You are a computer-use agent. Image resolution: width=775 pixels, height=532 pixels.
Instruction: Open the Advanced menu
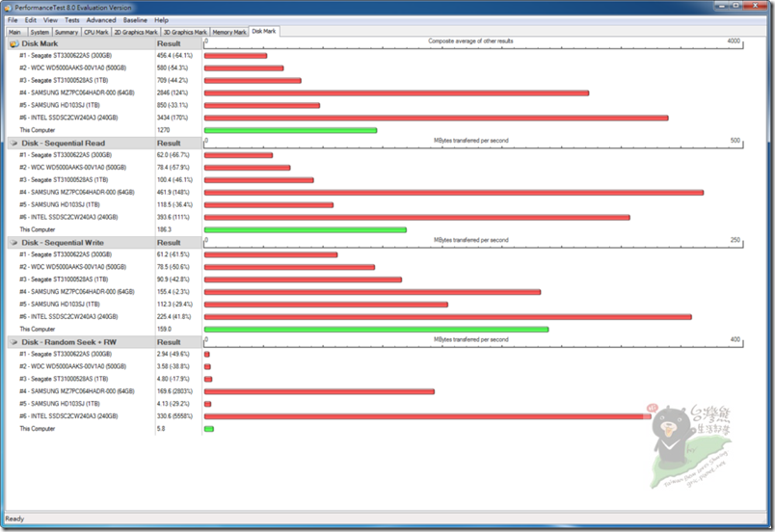tap(101, 20)
